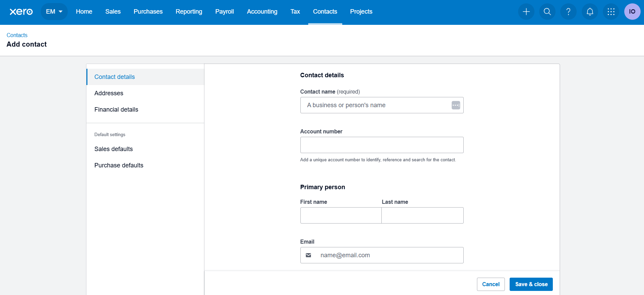Open the Home menu
Image resolution: width=644 pixels, height=295 pixels.
coord(84,12)
